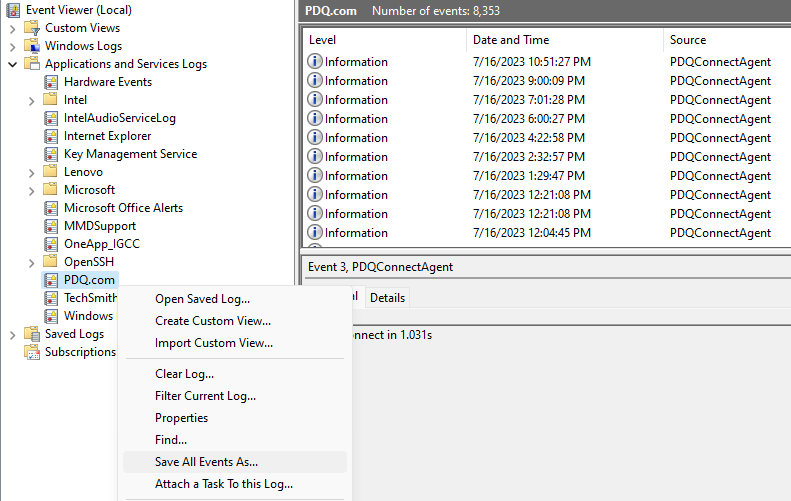Click the IntelAudioServiceLog log icon

coord(51,118)
